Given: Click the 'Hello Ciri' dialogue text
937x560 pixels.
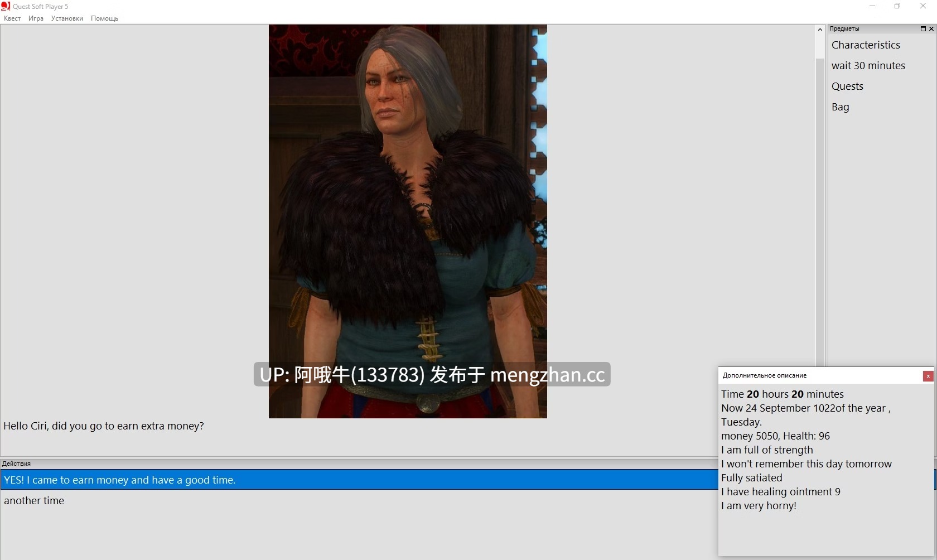Looking at the screenshot, I should (x=104, y=426).
